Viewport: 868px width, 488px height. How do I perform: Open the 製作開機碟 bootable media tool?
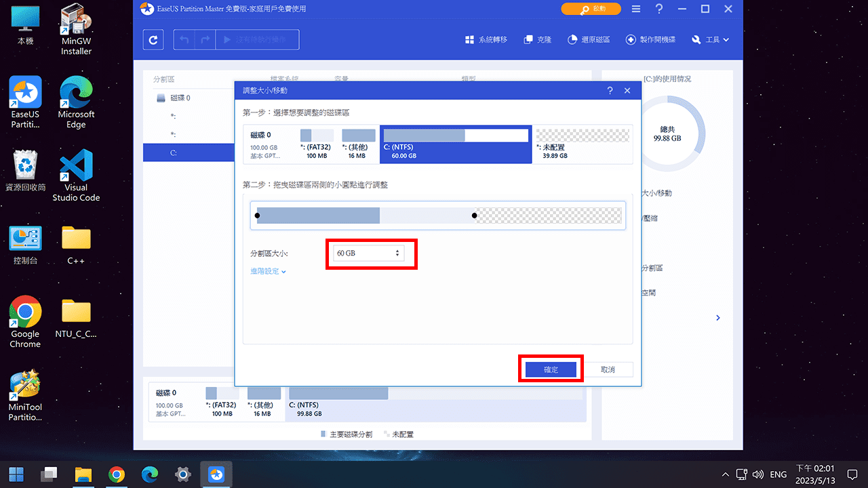pos(650,40)
